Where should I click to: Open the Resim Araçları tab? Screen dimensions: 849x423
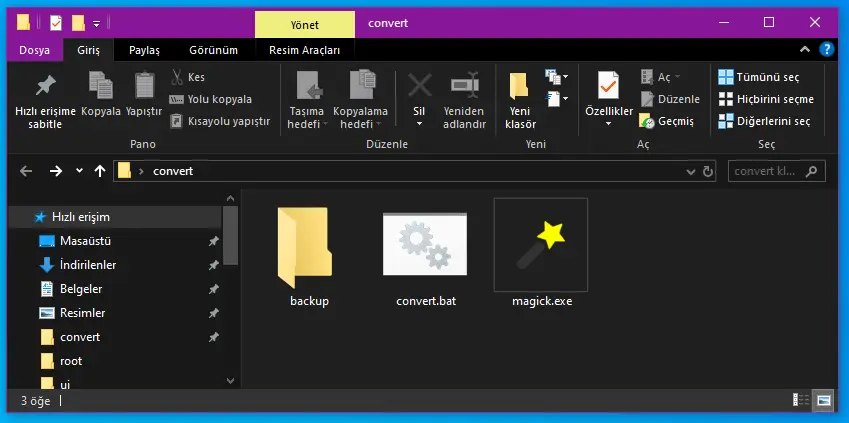(x=304, y=50)
